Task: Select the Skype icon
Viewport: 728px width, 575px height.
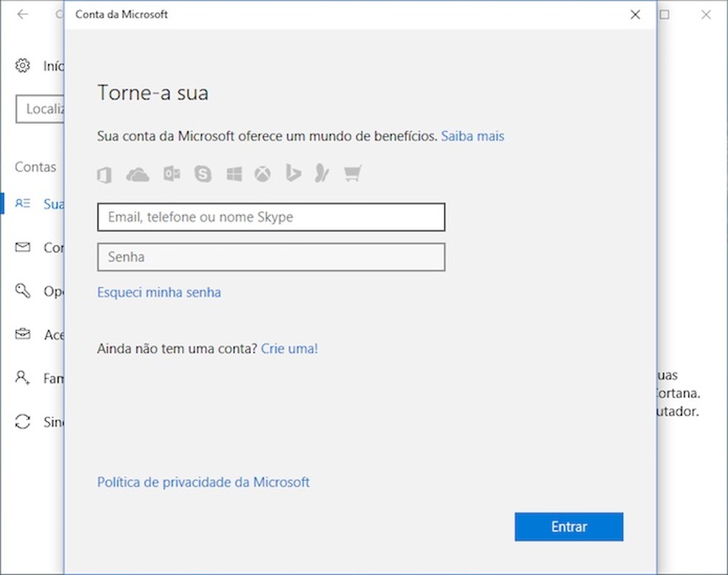Action: (x=203, y=174)
